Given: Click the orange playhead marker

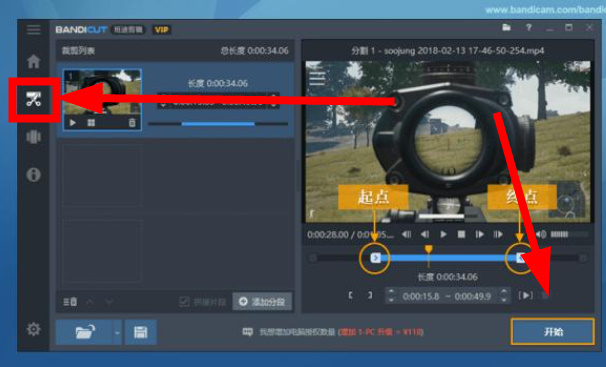Looking at the screenshot, I should [428, 250].
